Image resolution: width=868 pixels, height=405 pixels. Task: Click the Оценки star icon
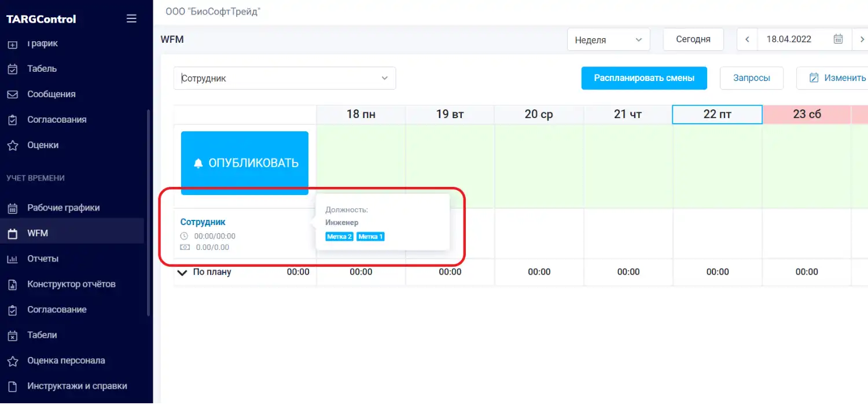point(12,145)
